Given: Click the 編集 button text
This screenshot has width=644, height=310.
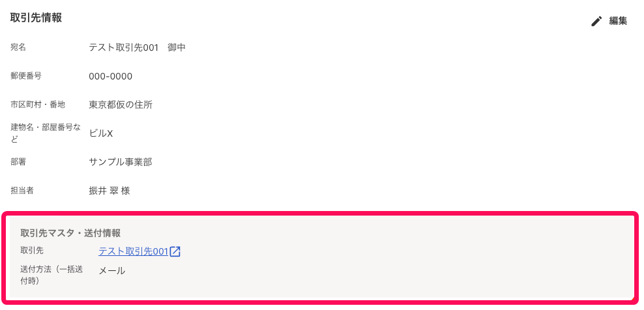Looking at the screenshot, I should (x=618, y=21).
